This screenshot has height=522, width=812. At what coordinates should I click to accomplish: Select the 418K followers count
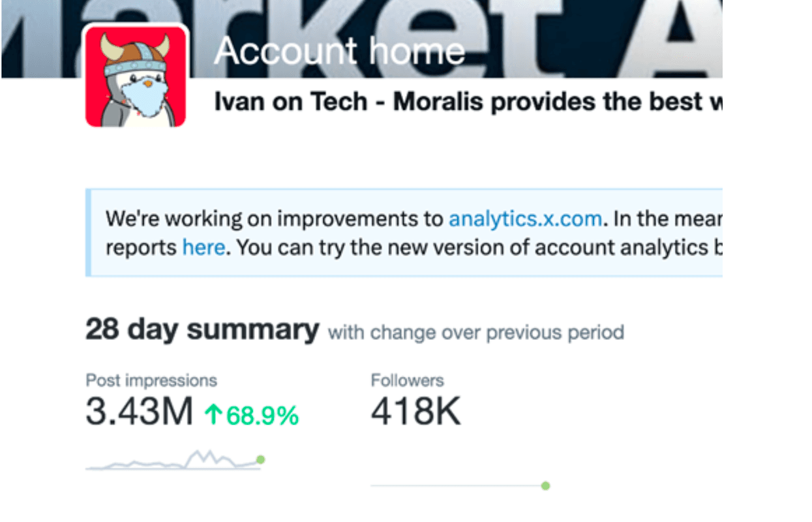415,412
